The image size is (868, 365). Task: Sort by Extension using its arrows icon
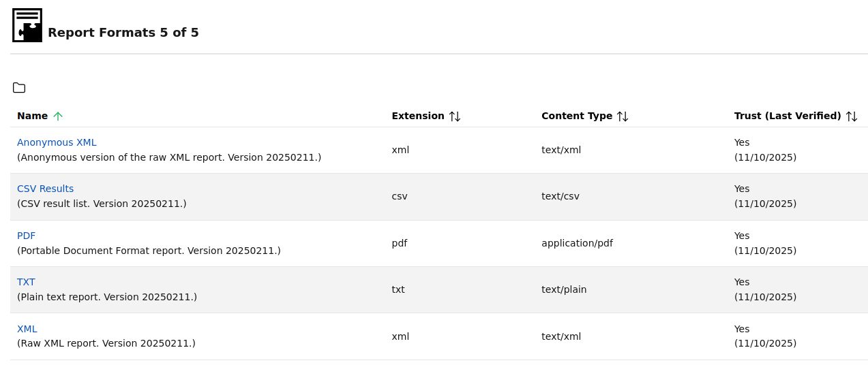pos(455,116)
